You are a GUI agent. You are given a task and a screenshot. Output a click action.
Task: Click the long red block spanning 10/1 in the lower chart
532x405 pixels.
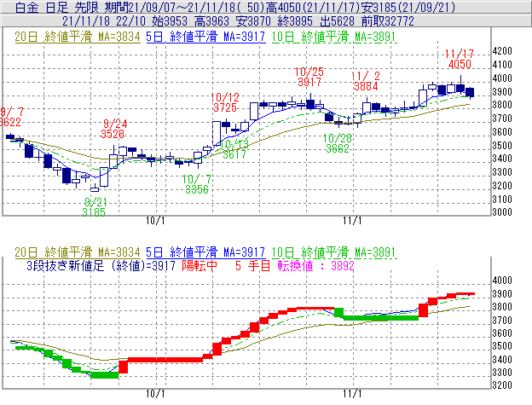point(165,360)
